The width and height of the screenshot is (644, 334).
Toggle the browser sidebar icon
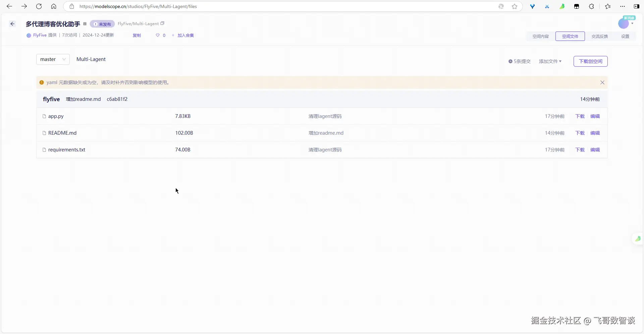pyautogui.click(x=636, y=6)
